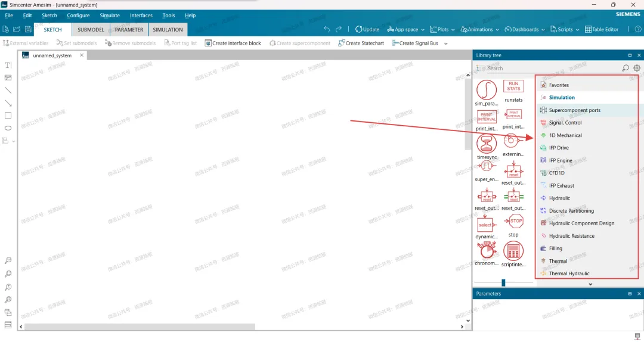Switch to the PARAMETER tab
644x342 pixels.
click(129, 30)
